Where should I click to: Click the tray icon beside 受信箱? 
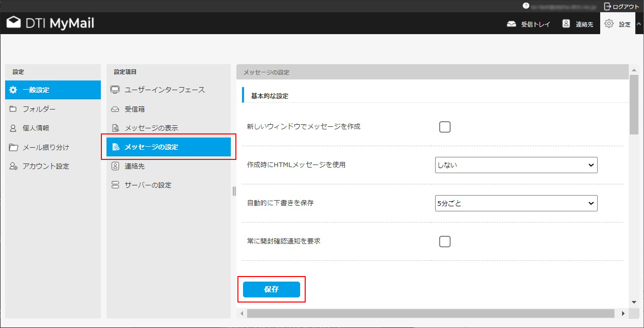click(115, 109)
